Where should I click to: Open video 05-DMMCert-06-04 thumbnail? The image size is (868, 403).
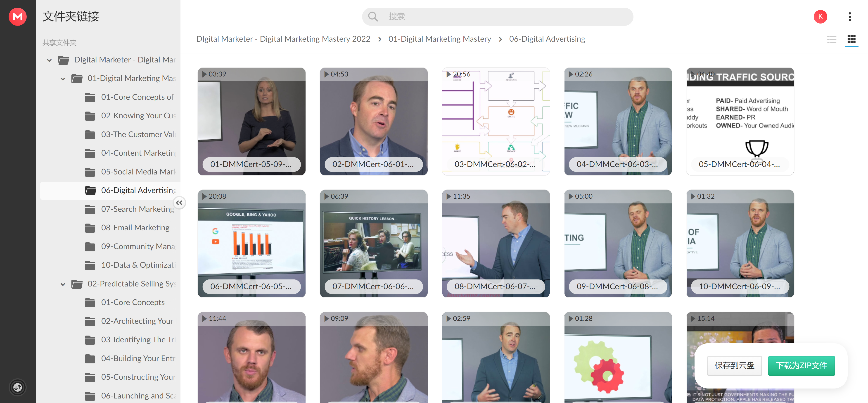tap(740, 122)
